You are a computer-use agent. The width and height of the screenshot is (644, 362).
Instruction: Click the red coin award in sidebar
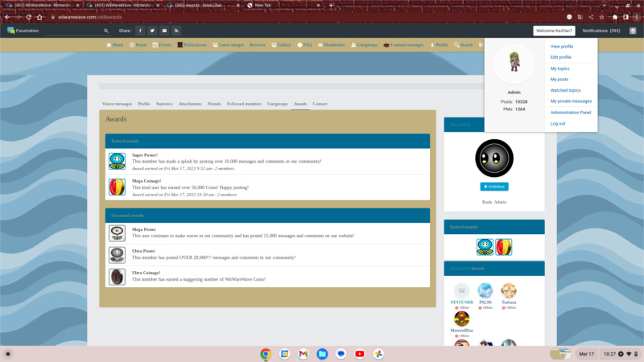pos(504,247)
